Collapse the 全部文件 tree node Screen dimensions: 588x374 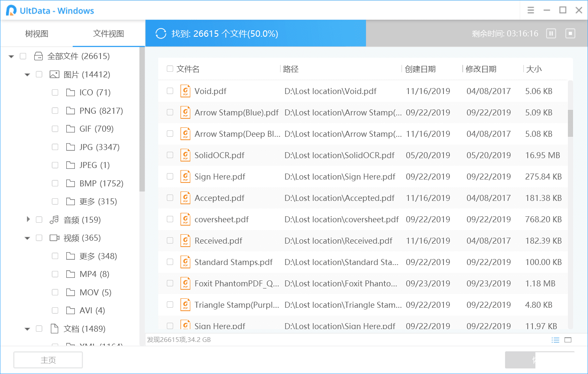pos(11,56)
